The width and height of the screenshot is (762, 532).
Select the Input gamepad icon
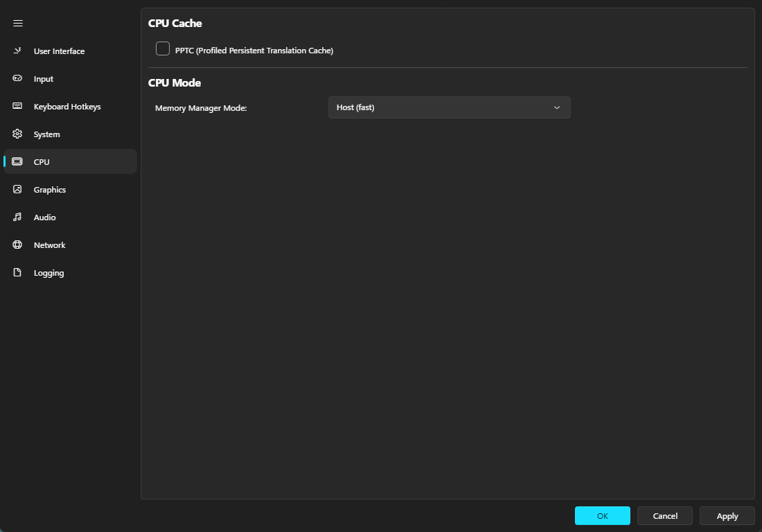point(17,78)
